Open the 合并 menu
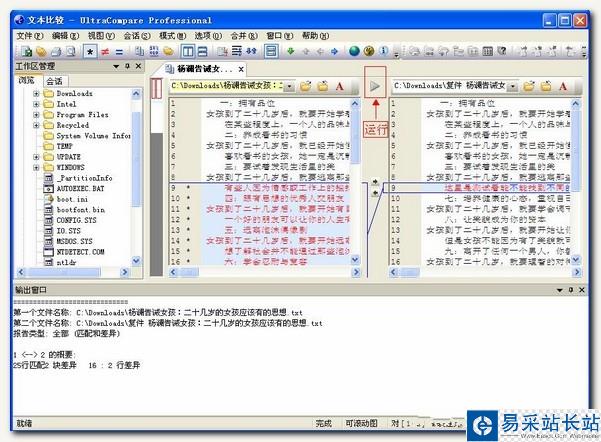This screenshot has width=601, height=442. point(243,36)
